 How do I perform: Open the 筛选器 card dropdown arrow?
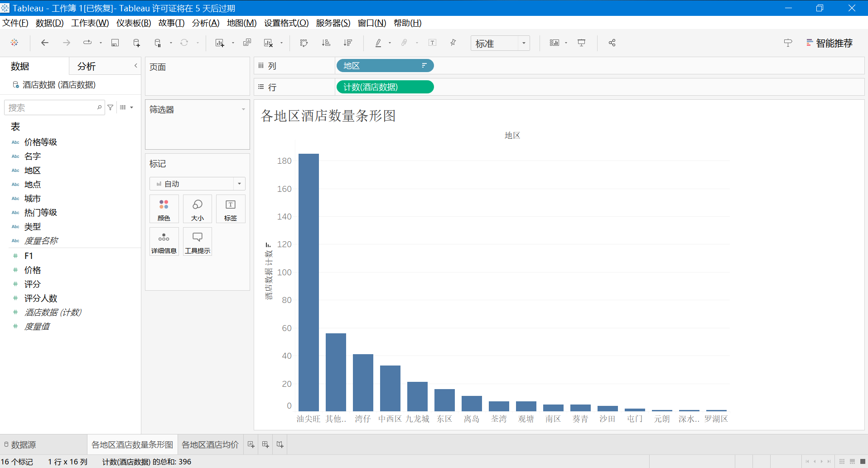click(243, 109)
